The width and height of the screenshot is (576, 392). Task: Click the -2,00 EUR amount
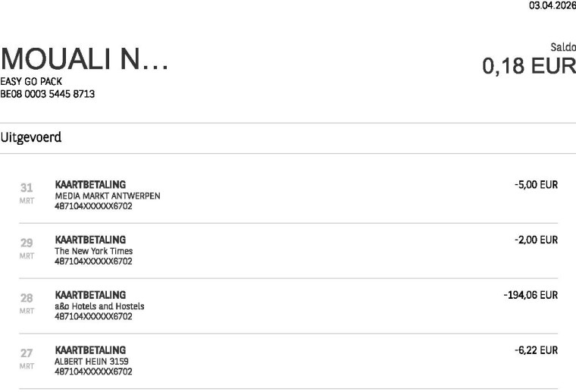pyautogui.click(x=536, y=240)
